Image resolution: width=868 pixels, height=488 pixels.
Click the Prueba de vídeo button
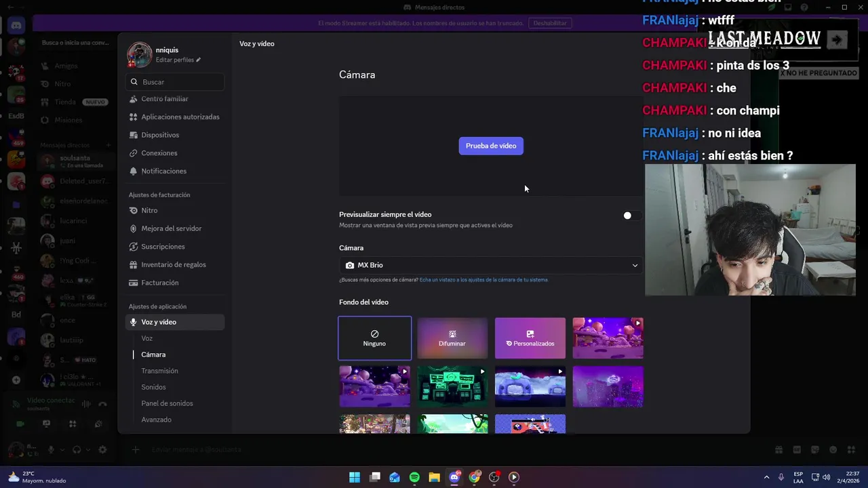(x=491, y=146)
